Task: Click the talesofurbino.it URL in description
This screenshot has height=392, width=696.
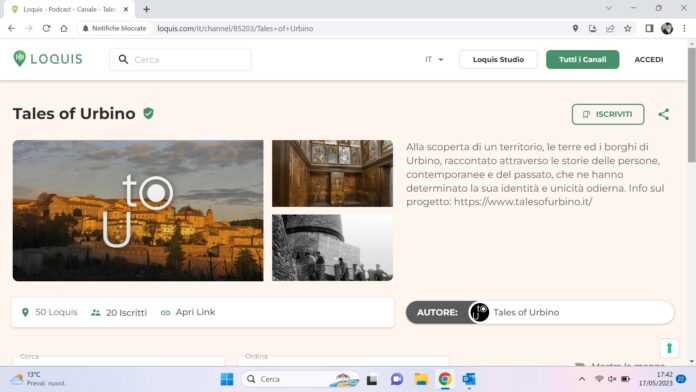Action: tap(523, 202)
